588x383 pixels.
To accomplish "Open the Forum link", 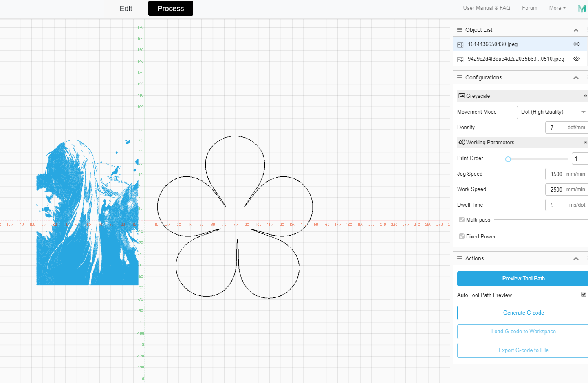I will tap(530, 8).
